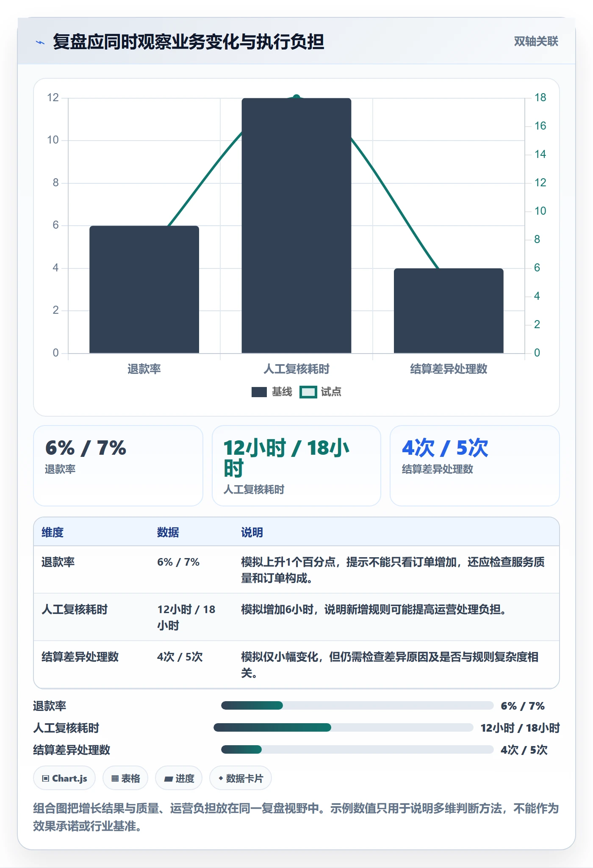Click the 说明 column header

[x=252, y=532]
